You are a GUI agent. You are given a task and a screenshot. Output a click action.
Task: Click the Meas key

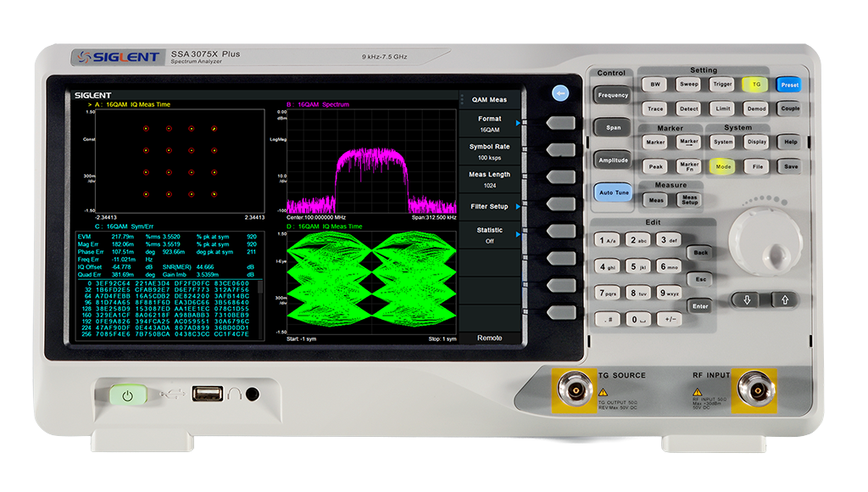(x=656, y=200)
